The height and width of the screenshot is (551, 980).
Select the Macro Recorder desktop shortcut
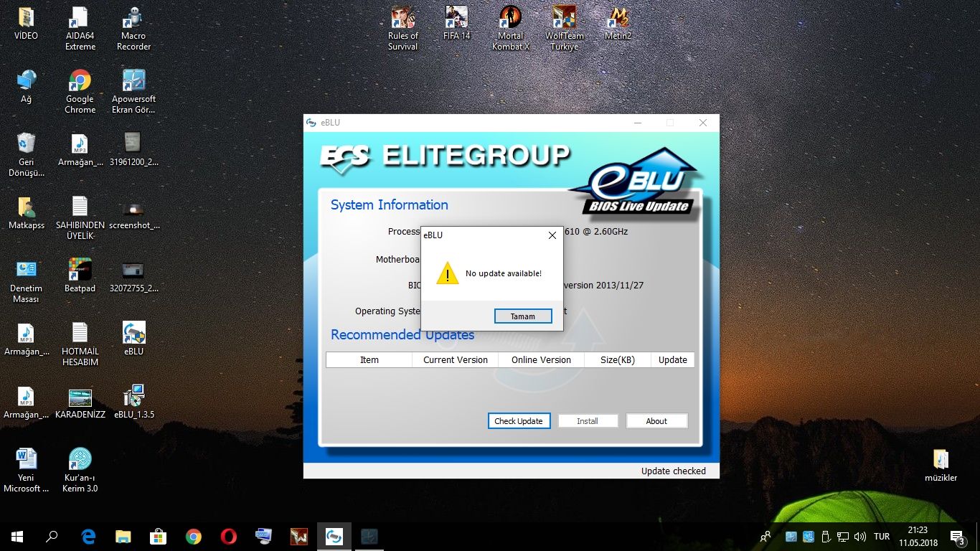pyautogui.click(x=133, y=29)
